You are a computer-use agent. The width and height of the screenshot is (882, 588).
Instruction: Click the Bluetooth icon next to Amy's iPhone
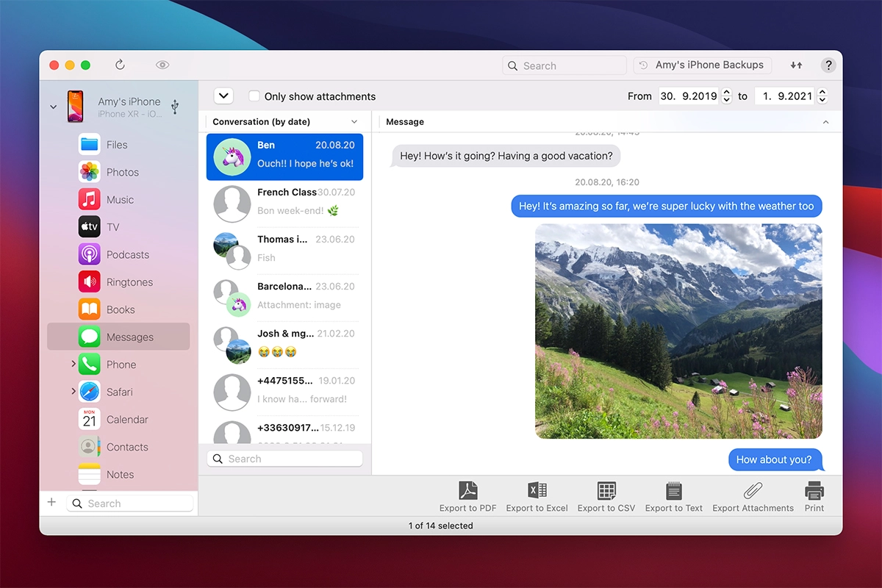(x=175, y=107)
